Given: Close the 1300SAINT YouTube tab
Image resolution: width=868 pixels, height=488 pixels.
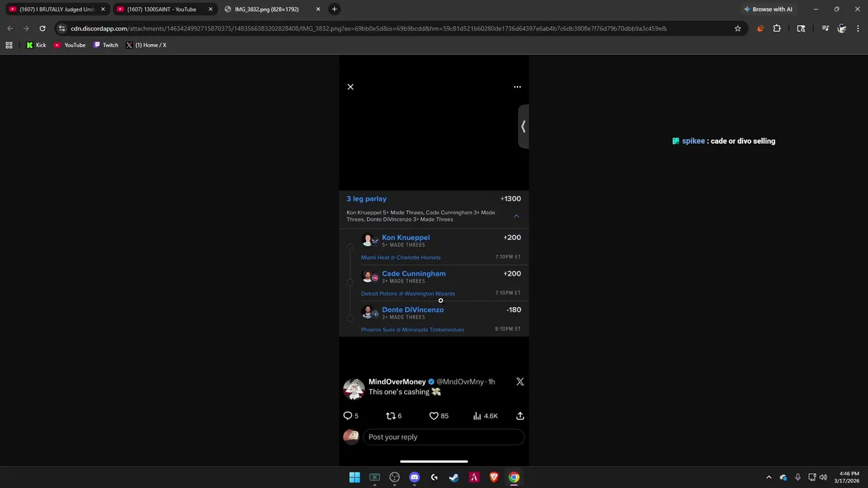Looking at the screenshot, I should pyautogui.click(x=210, y=9).
